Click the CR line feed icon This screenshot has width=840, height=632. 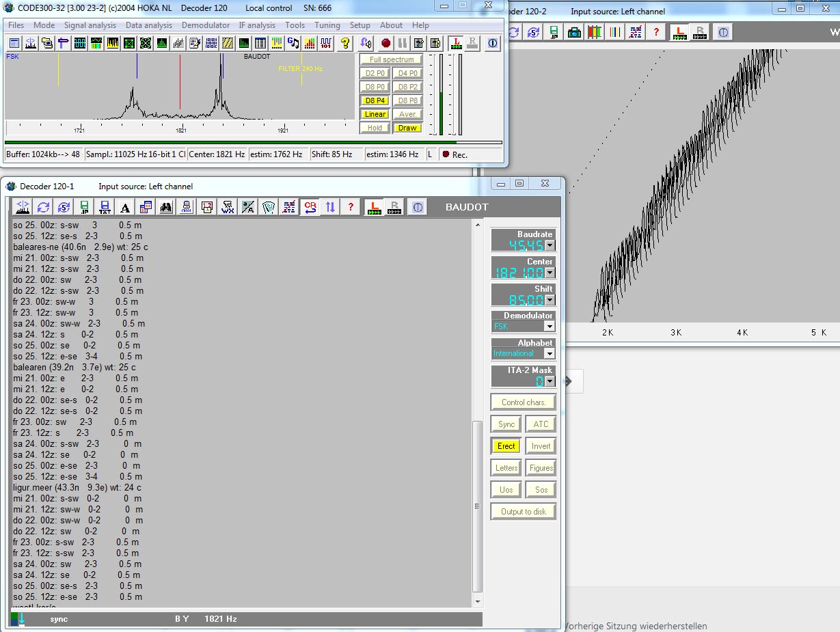(310, 207)
